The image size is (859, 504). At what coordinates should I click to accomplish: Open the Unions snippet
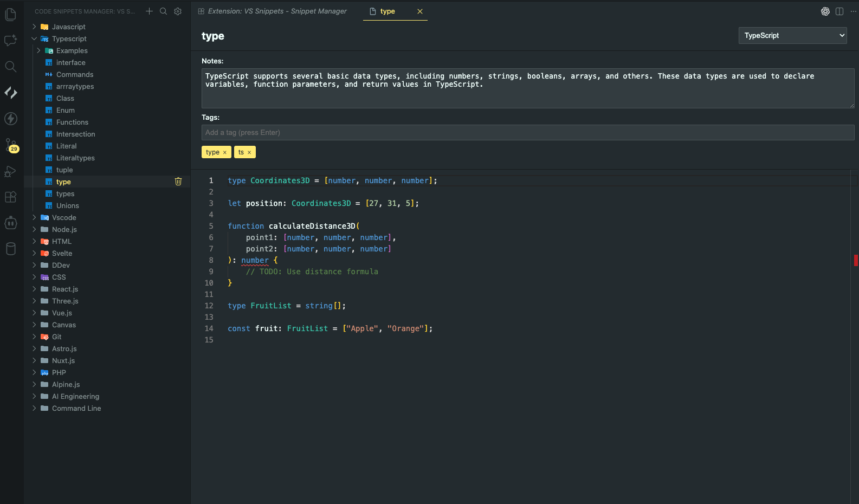click(x=68, y=206)
